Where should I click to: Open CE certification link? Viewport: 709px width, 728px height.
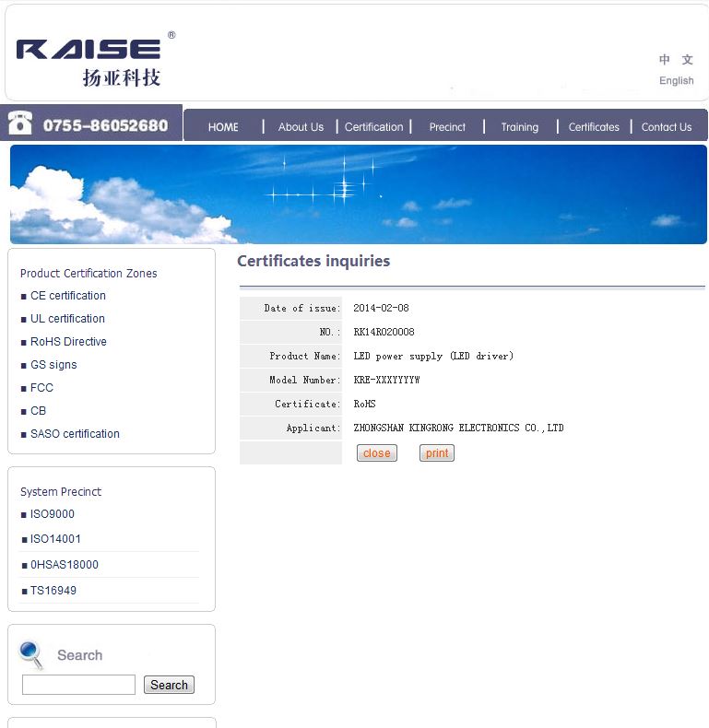tap(68, 295)
